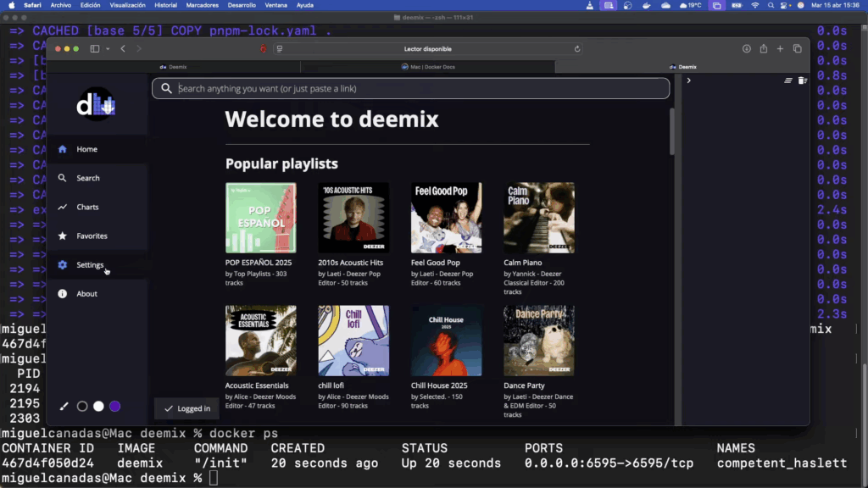This screenshot has height=488, width=868.
Task: Click the Charts line-graph icon
Action: click(63, 207)
